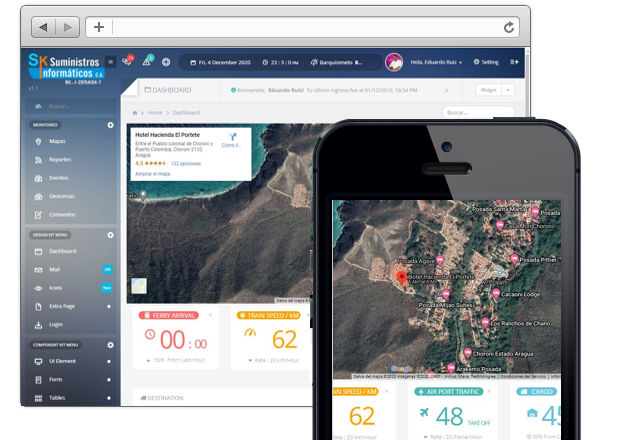Click airplane icon beside 48 on phone

point(424,412)
